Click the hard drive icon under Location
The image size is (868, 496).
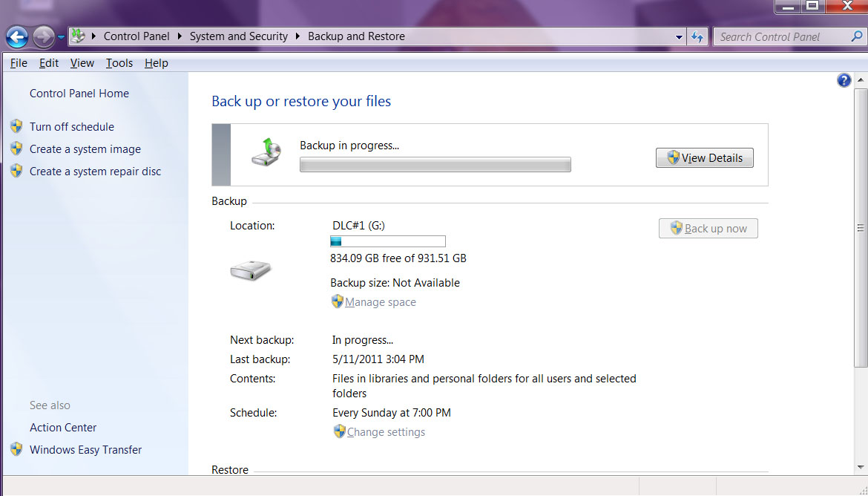click(x=250, y=270)
